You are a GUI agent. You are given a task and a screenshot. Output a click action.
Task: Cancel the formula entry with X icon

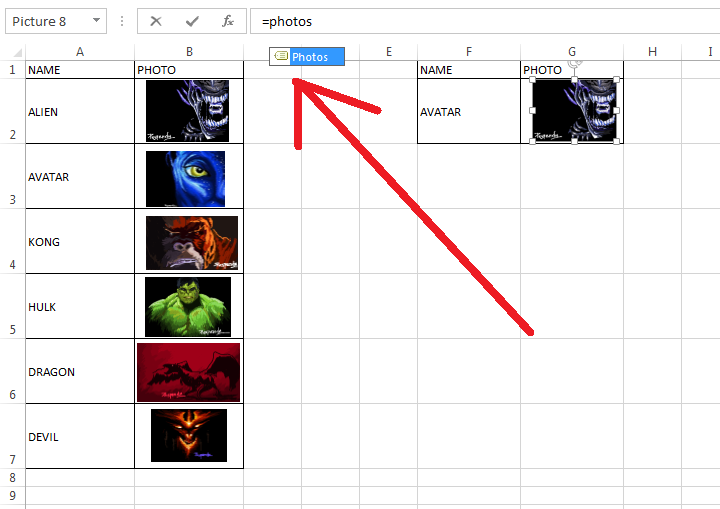(156, 21)
